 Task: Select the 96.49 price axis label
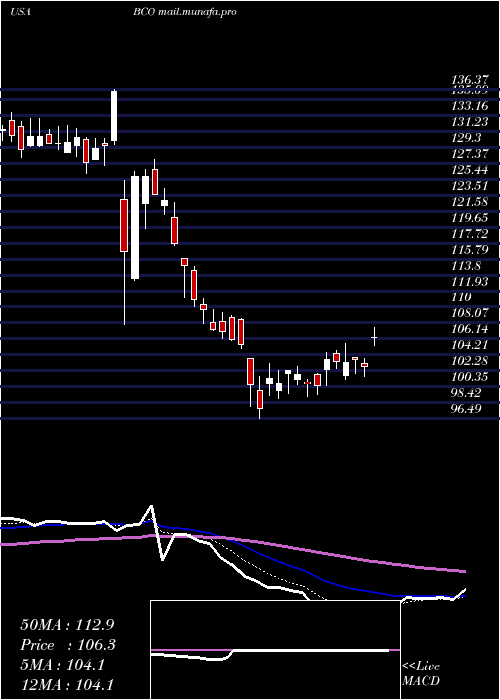467,408
